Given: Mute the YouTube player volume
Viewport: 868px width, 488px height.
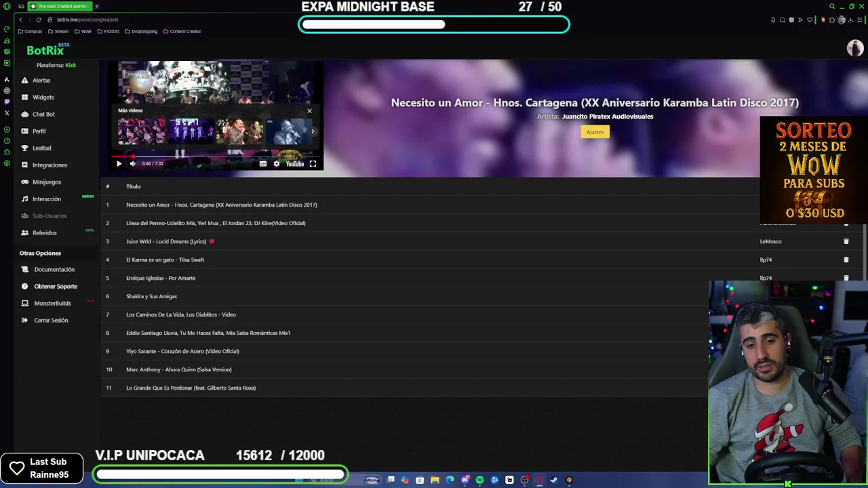Looking at the screenshot, I should click(x=132, y=163).
